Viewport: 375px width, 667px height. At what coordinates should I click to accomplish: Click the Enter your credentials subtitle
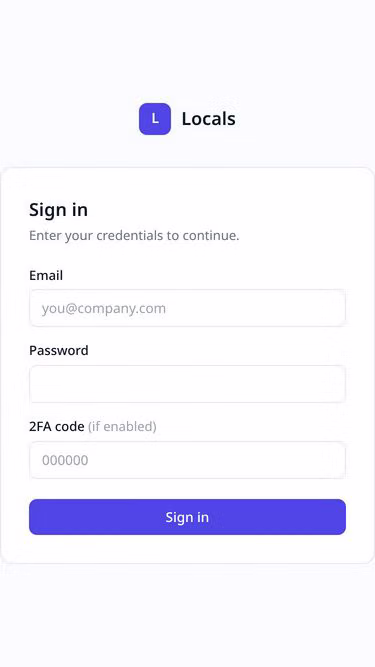point(134,235)
